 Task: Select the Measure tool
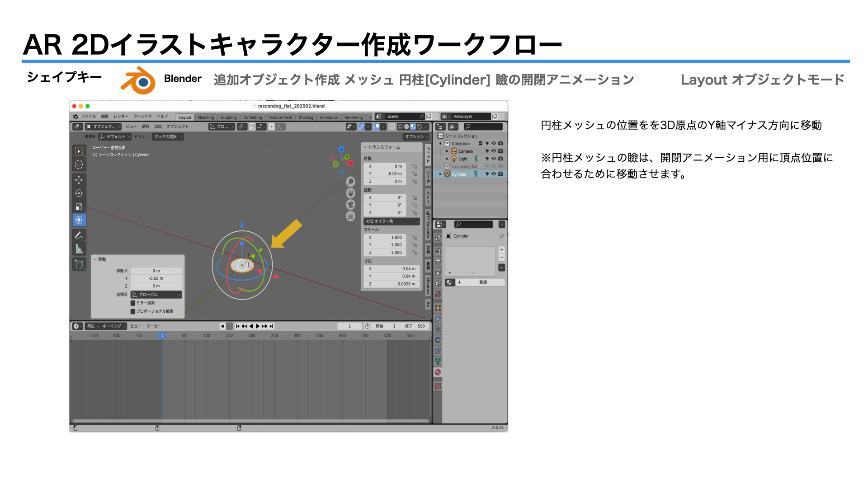(x=79, y=249)
